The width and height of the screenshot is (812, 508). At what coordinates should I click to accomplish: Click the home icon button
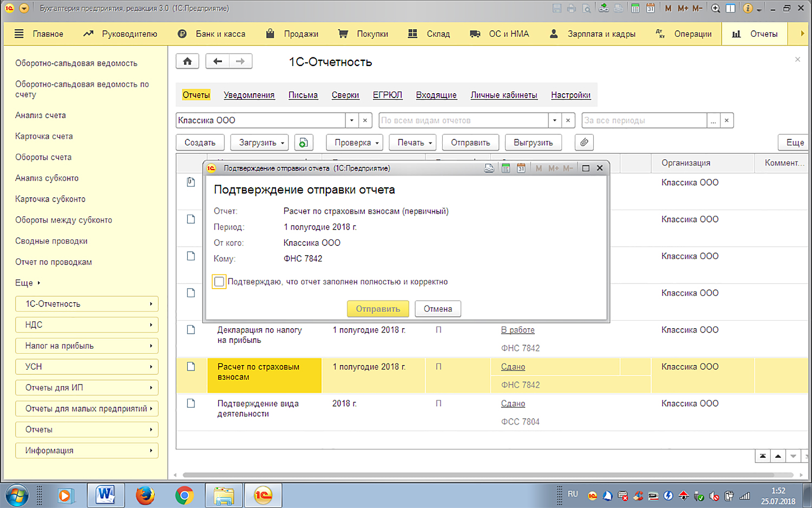[187, 61]
